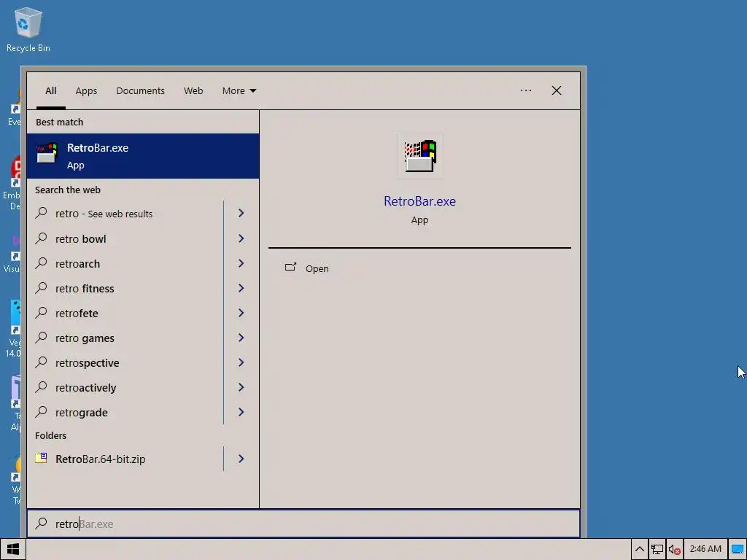Select 'retrograde' web suggestion
The width and height of the screenshot is (747, 560).
(x=125, y=411)
